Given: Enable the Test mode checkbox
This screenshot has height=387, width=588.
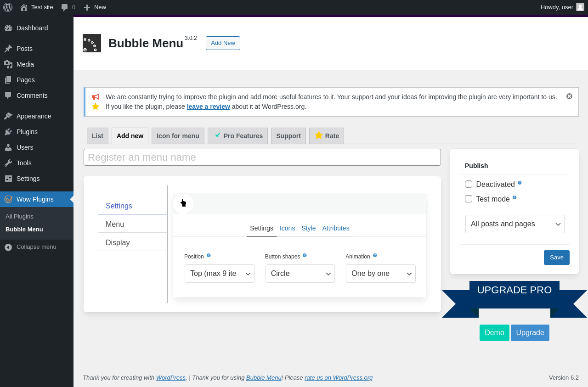Looking at the screenshot, I should coord(469,199).
